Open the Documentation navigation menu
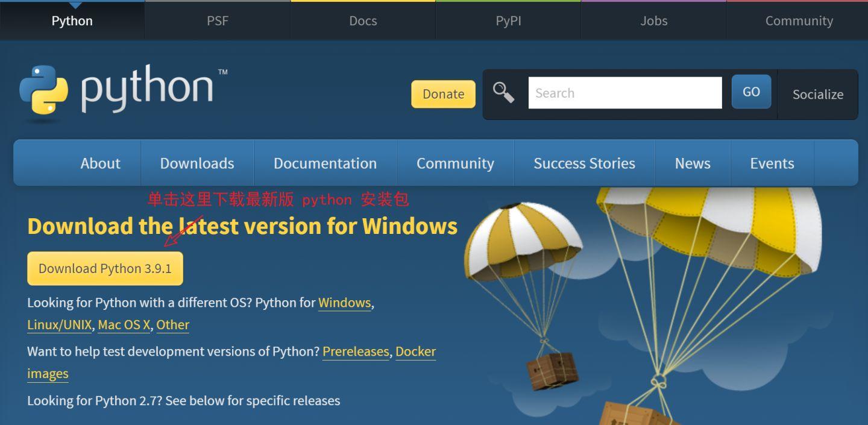The height and width of the screenshot is (425, 868). tap(325, 163)
